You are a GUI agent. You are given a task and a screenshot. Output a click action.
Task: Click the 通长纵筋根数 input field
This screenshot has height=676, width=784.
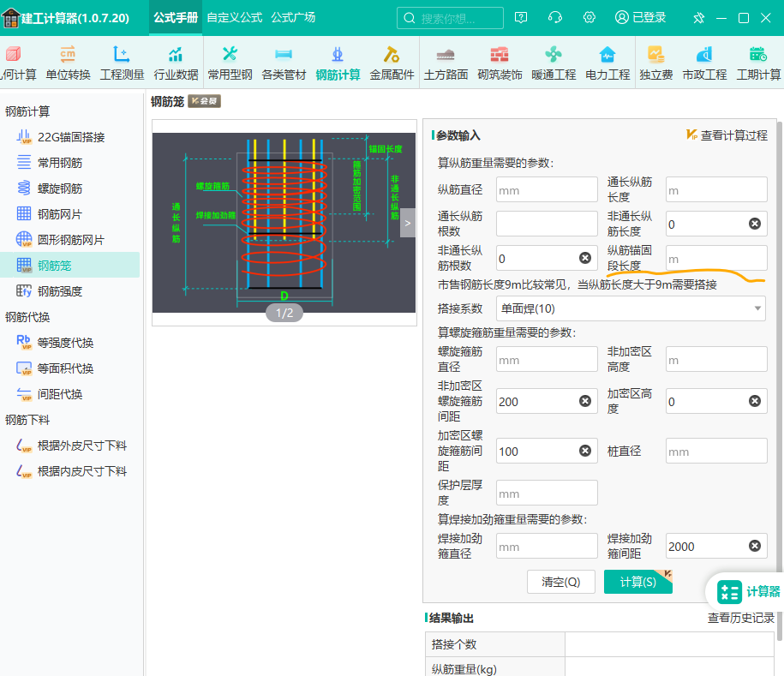pos(547,224)
